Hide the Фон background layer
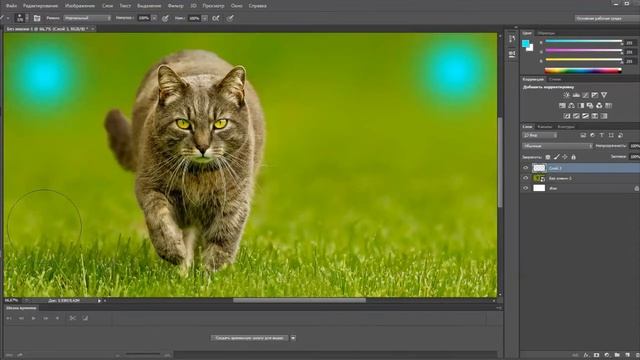The image size is (640, 360). pyautogui.click(x=526, y=188)
